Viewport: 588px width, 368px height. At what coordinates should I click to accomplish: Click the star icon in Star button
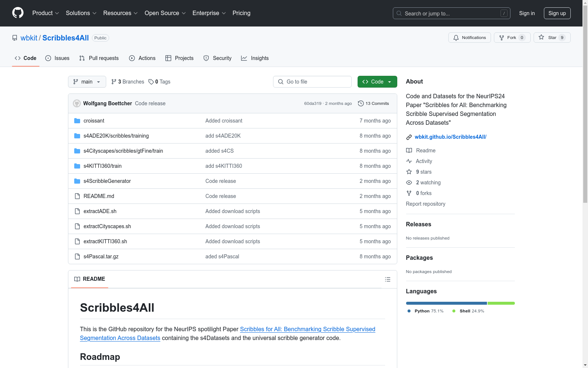(541, 37)
